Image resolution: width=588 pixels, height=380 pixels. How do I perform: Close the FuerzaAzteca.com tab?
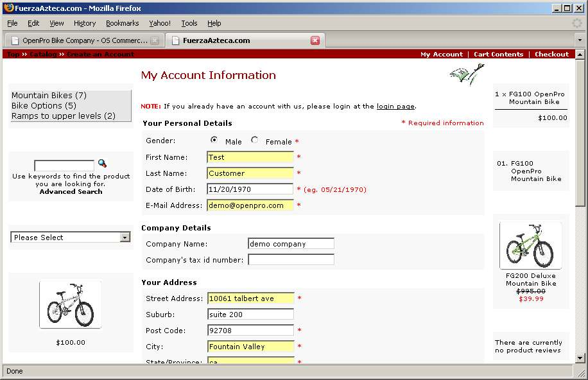click(315, 40)
